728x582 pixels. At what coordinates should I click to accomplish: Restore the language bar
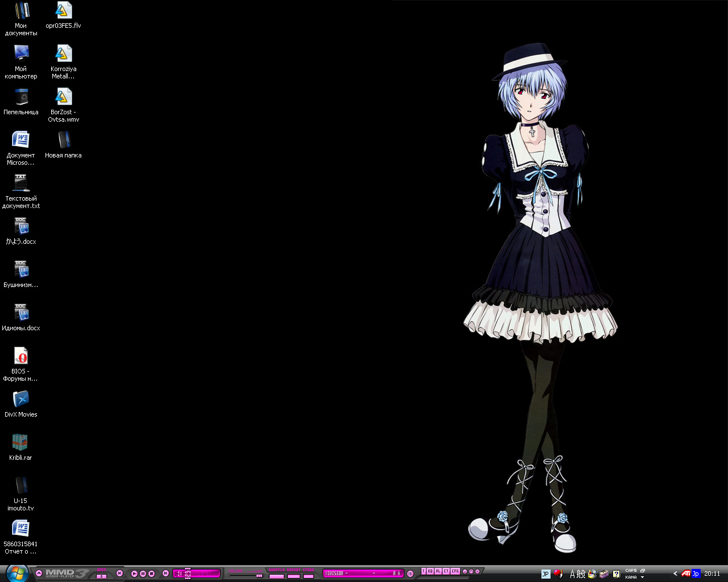coord(643,570)
